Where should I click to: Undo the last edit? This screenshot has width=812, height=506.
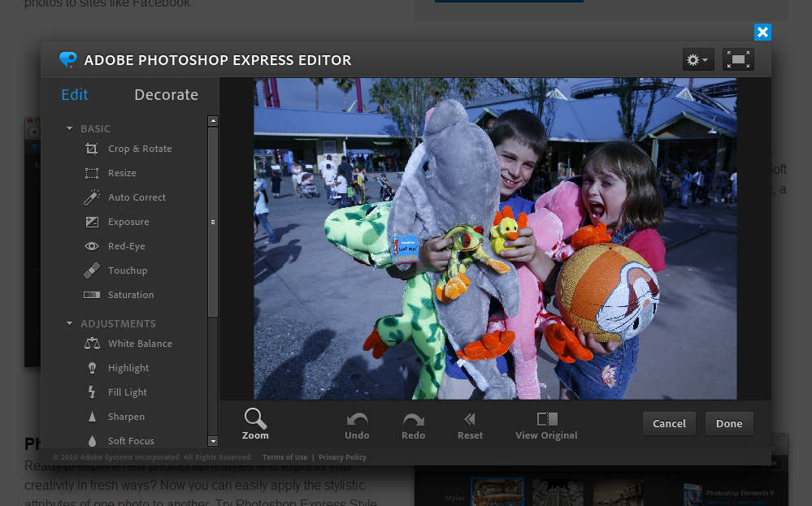coord(357,424)
